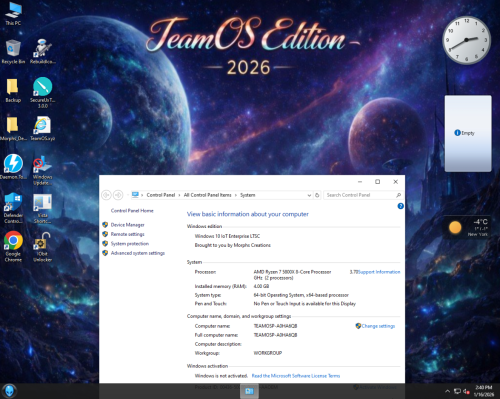Screen dimensions: 500x399
Task: Refresh the System page
Action: coord(317,195)
